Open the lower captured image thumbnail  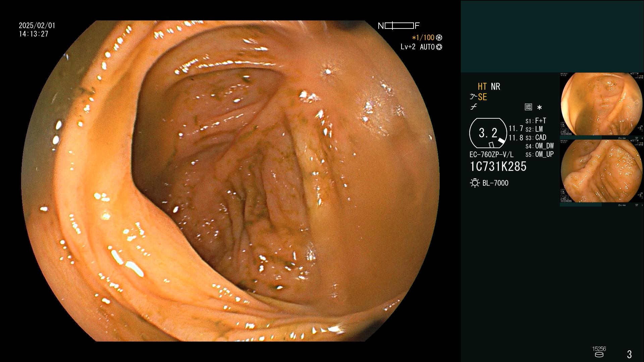pyautogui.click(x=602, y=173)
